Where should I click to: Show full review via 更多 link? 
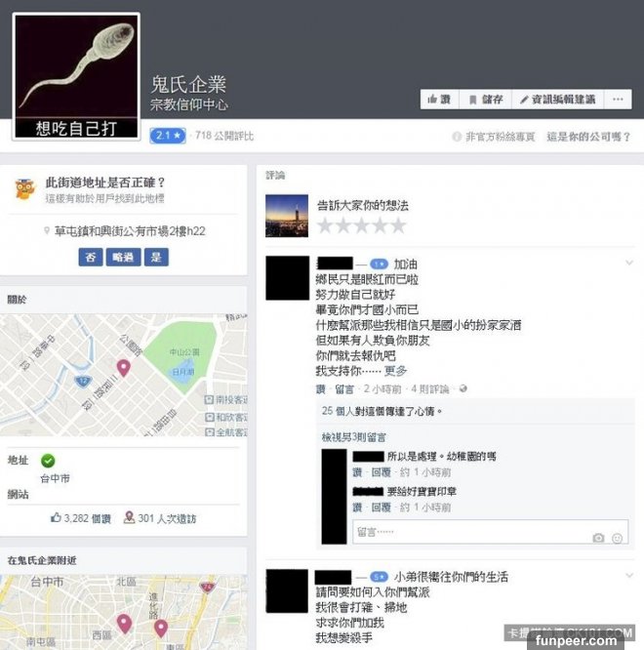(395, 371)
